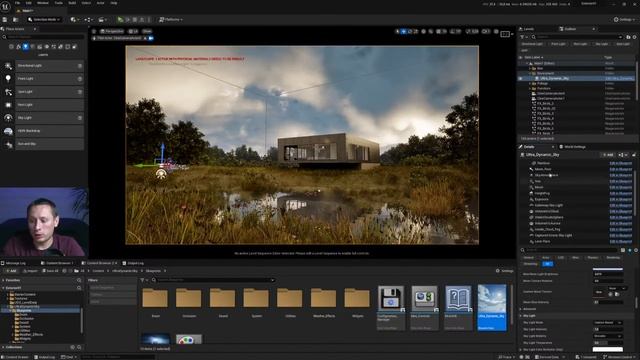Click the Save level icon in toolbar
Image resolution: width=640 pixels, height=360 pixels.
click(4, 19)
